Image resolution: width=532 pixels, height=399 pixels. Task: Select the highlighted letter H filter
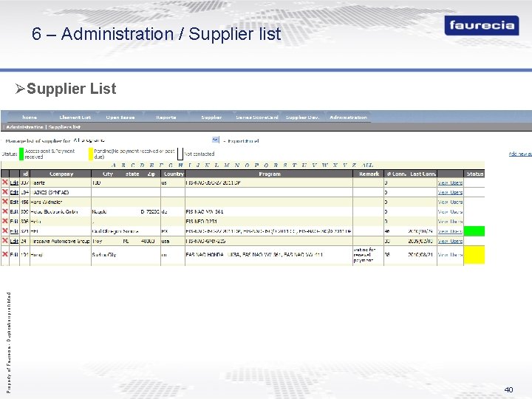click(x=180, y=166)
